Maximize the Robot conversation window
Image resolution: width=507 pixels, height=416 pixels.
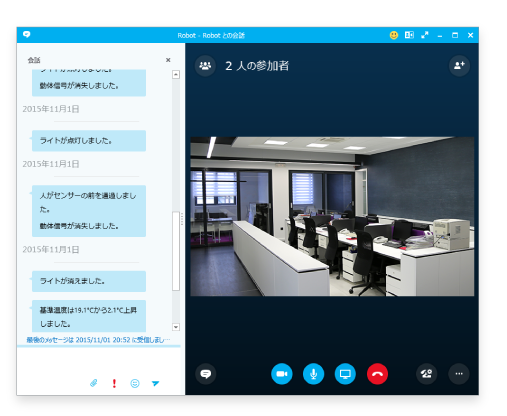[455, 35]
